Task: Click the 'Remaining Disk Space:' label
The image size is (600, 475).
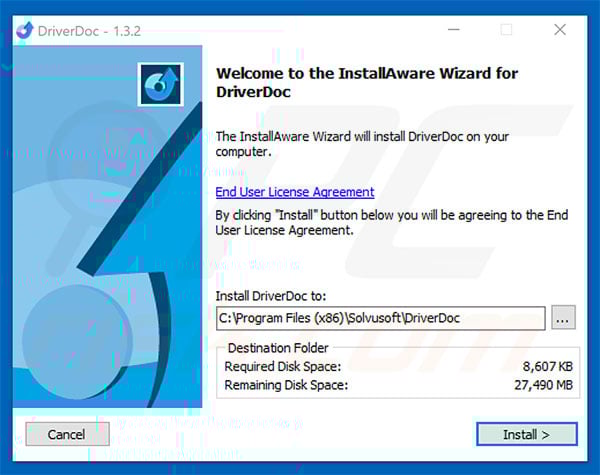Action: (x=286, y=385)
